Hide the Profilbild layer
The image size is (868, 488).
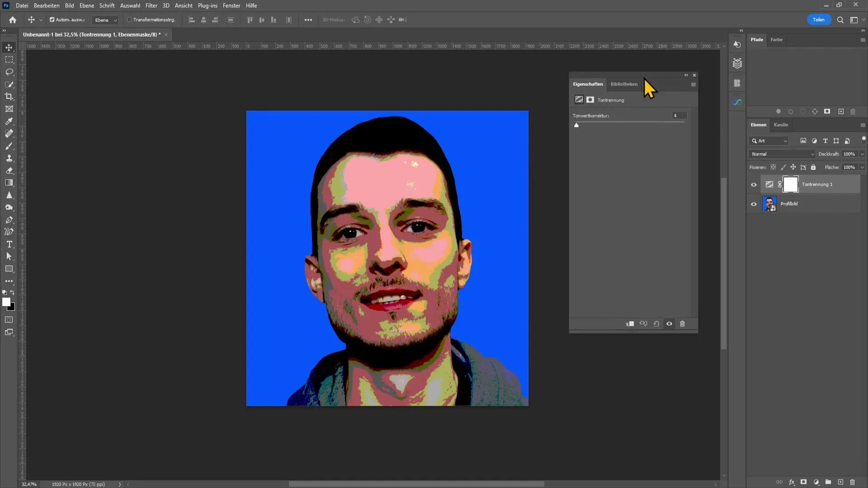pyautogui.click(x=754, y=204)
